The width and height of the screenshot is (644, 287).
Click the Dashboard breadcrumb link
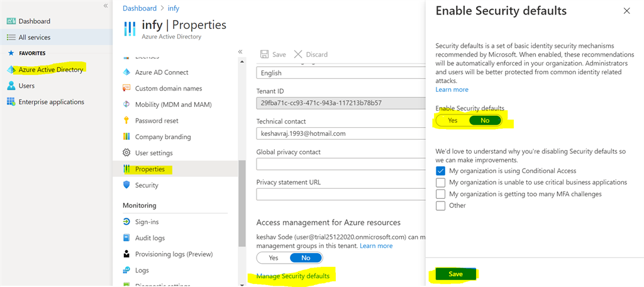tap(140, 8)
